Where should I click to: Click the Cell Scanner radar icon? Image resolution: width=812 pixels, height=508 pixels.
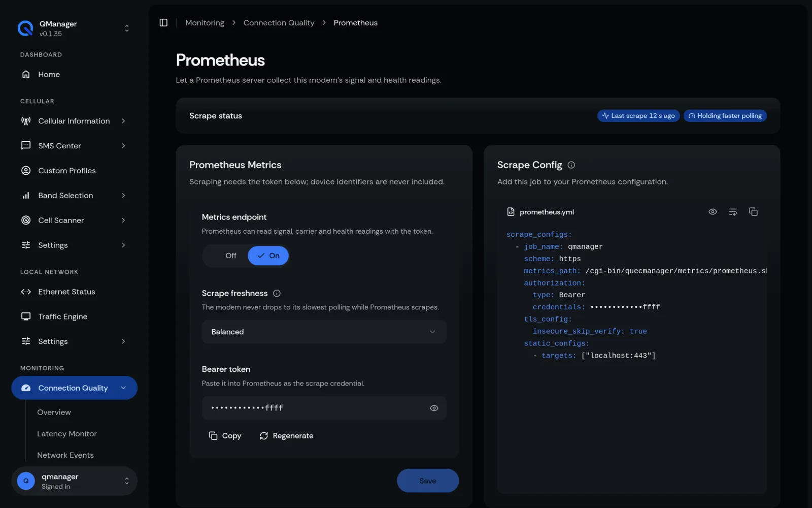26,220
